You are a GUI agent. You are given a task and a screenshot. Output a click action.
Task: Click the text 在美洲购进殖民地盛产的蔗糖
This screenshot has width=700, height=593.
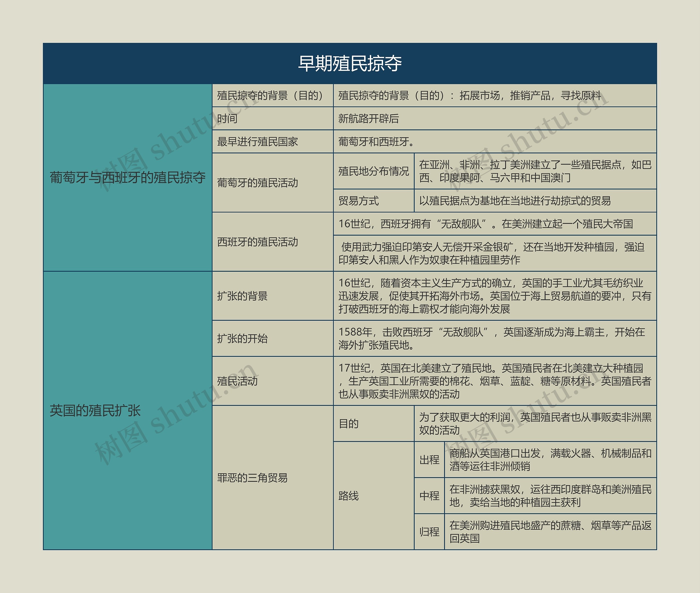tap(515, 525)
